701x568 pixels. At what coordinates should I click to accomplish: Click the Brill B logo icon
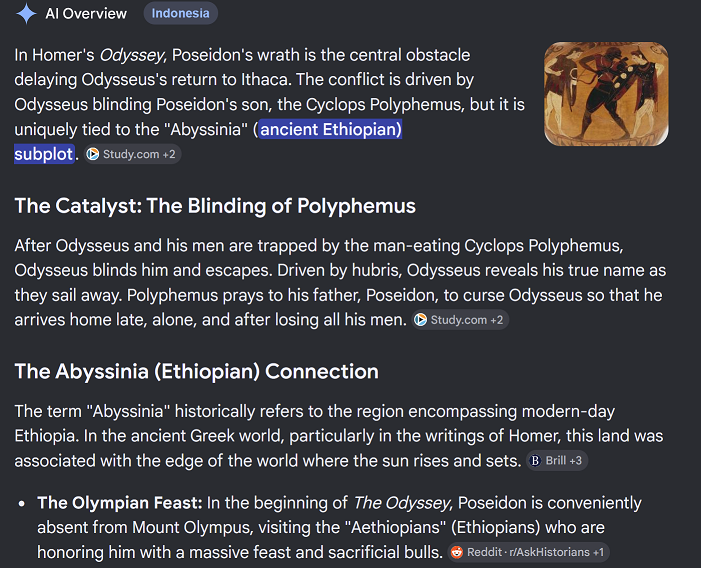(535, 460)
